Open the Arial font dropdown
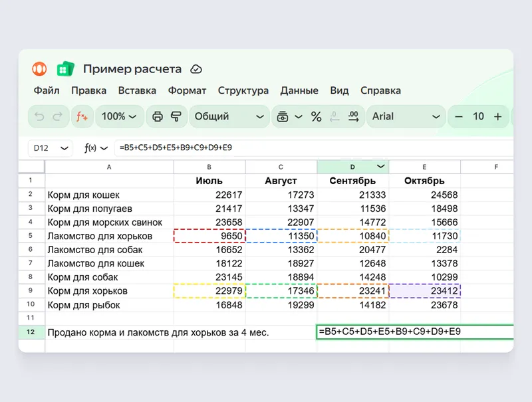 (406, 116)
